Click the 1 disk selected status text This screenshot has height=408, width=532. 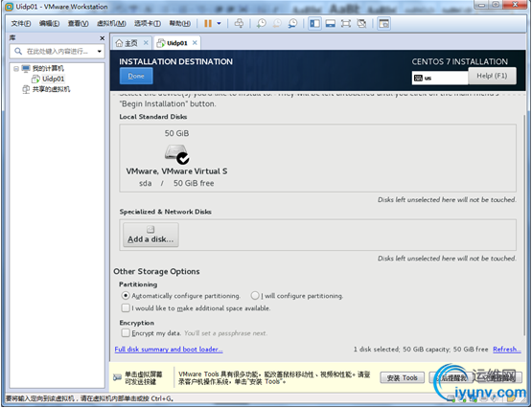point(421,349)
